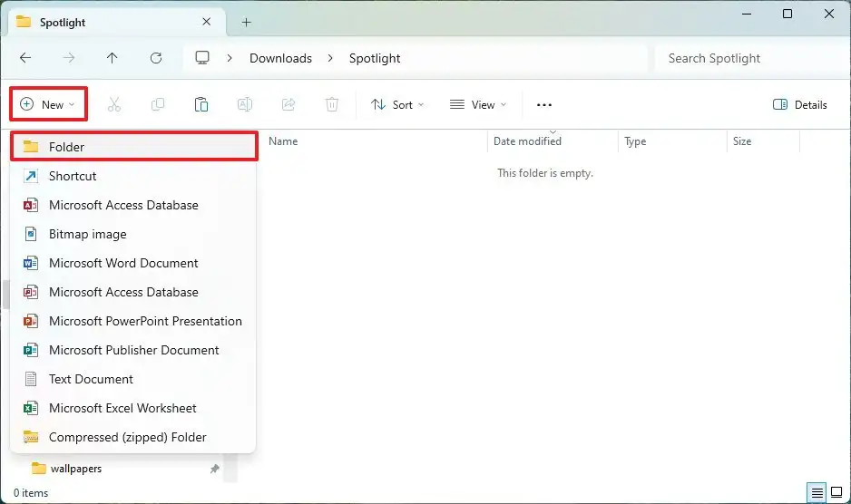Switch to large thumbnails view icon

click(836, 492)
